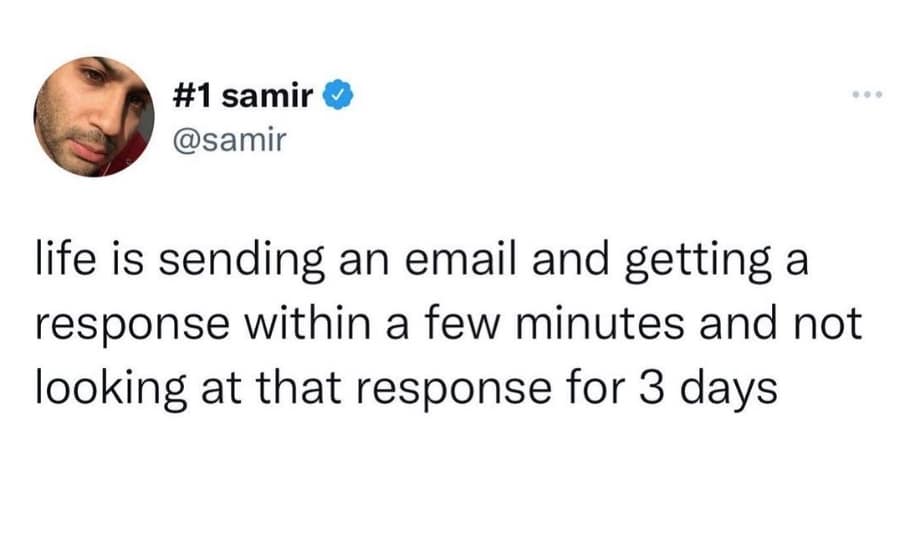This screenshot has width=910, height=552.
Task: Open the @samir handle link
Action: coord(230,141)
